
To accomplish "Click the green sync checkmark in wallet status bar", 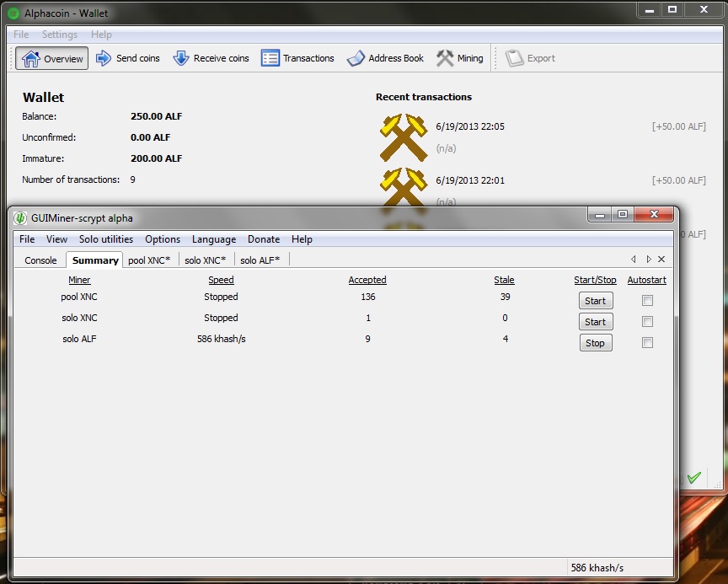I will pyautogui.click(x=694, y=478).
